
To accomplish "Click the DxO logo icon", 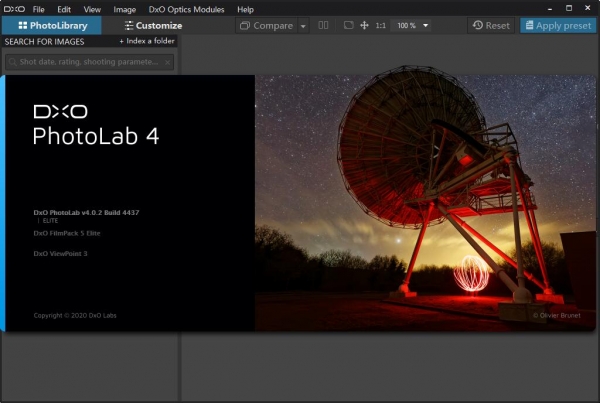I will pos(13,9).
